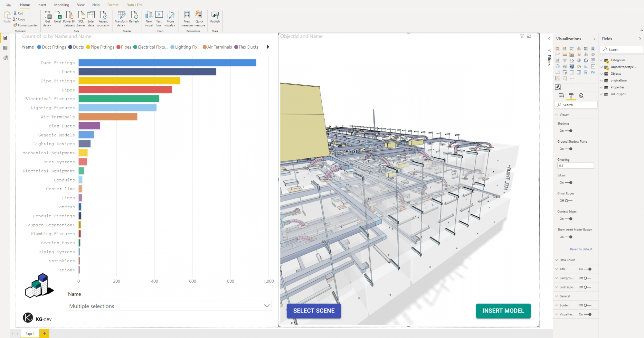This screenshot has height=338, width=644.
Task: Click the Revert to default link
Action: point(581,249)
